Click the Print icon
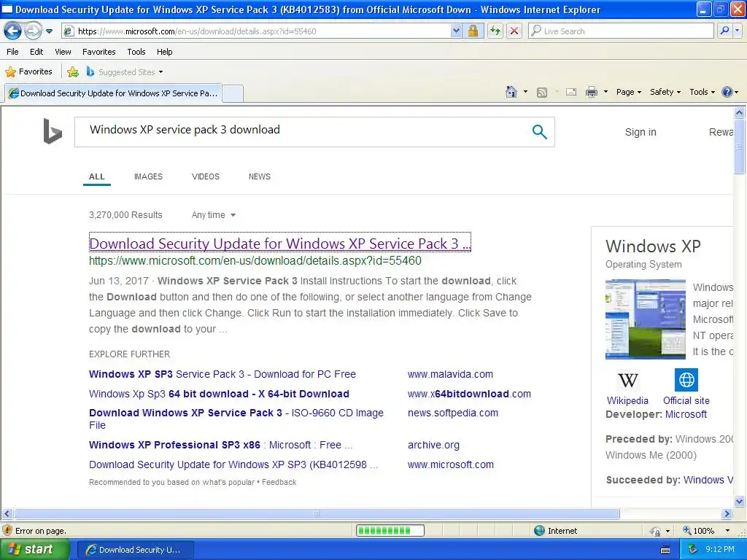 591,92
